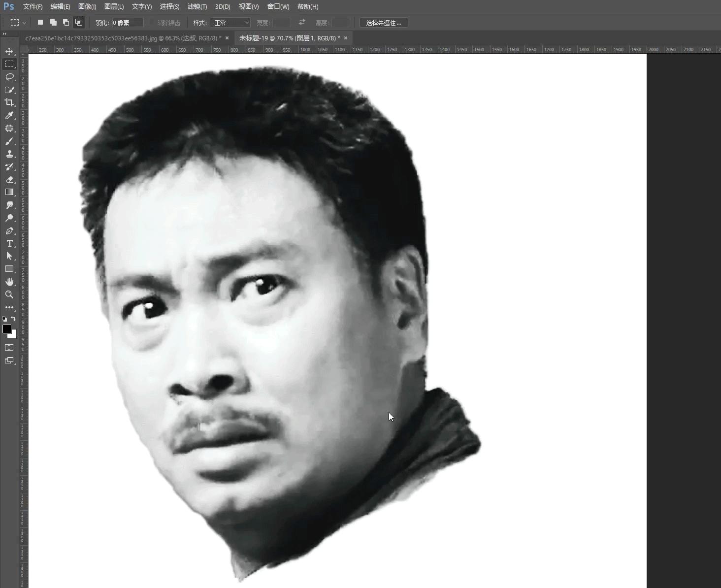This screenshot has width=721, height=588.
Task: Click the 选择并遮住 button
Action: [x=383, y=22]
